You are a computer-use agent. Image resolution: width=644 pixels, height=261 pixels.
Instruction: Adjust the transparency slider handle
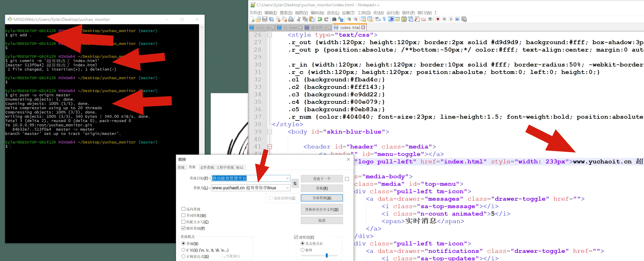coord(326,255)
